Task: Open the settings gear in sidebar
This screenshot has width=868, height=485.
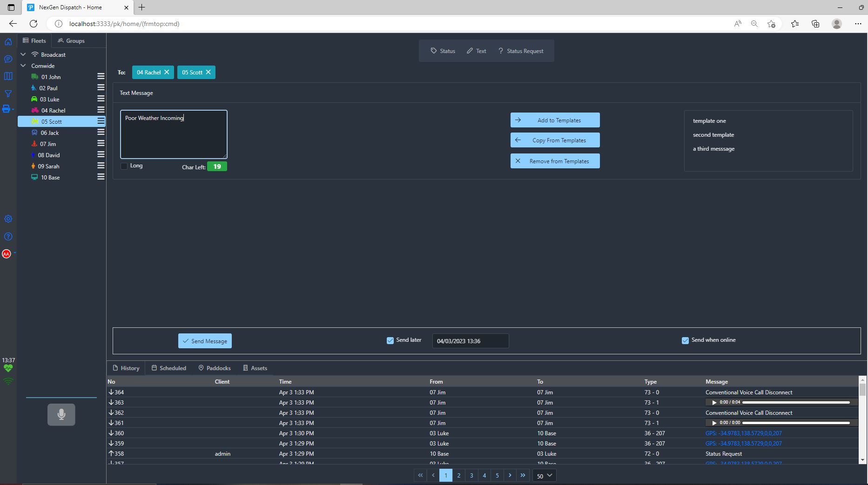Action: click(8, 219)
